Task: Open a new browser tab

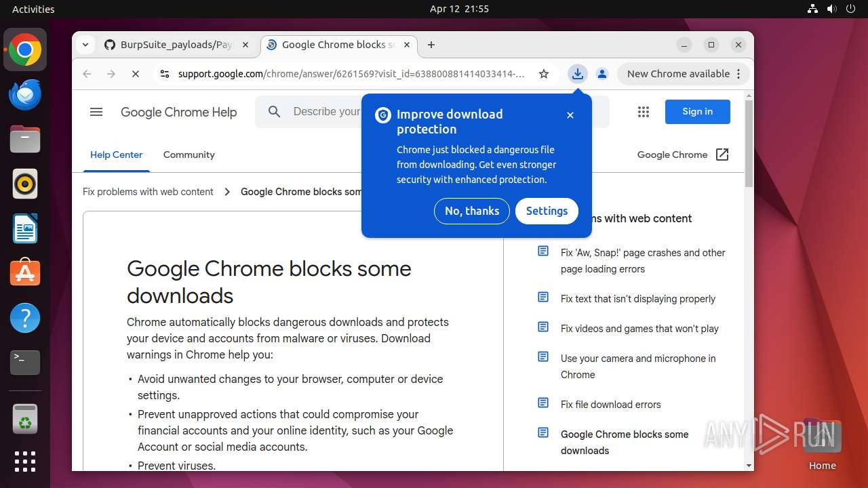Action: 431,45
